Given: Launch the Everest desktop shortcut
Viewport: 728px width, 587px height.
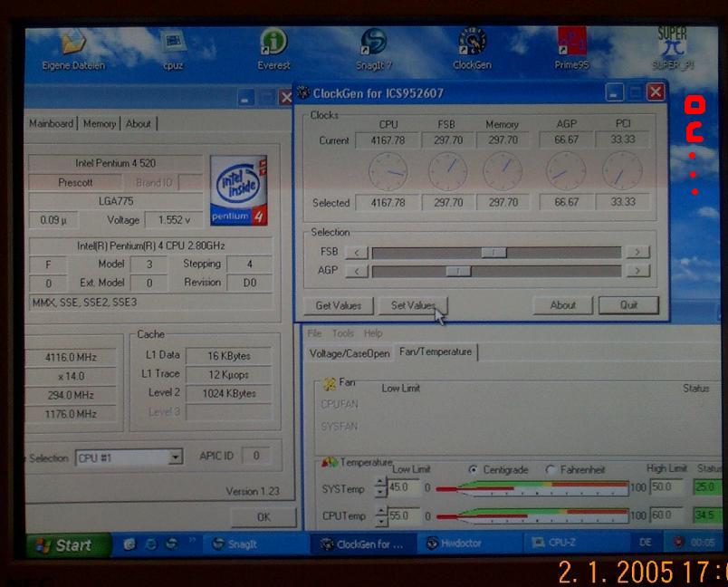Looking at the screenshot, I should click(x=273, y=50).
